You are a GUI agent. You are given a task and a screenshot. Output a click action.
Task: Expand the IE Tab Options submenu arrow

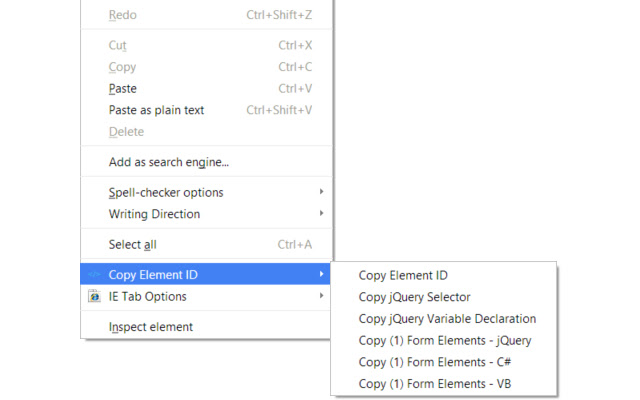coord(322,296)
